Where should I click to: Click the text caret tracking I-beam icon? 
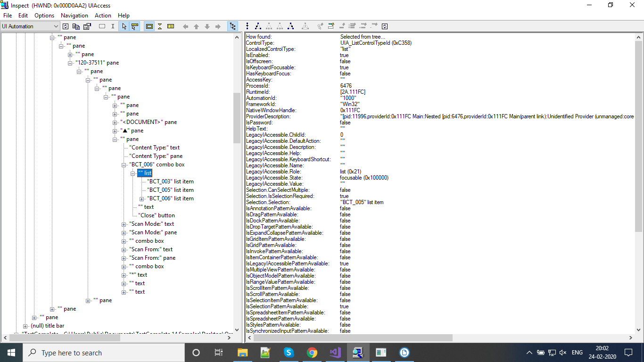point(113,26)
